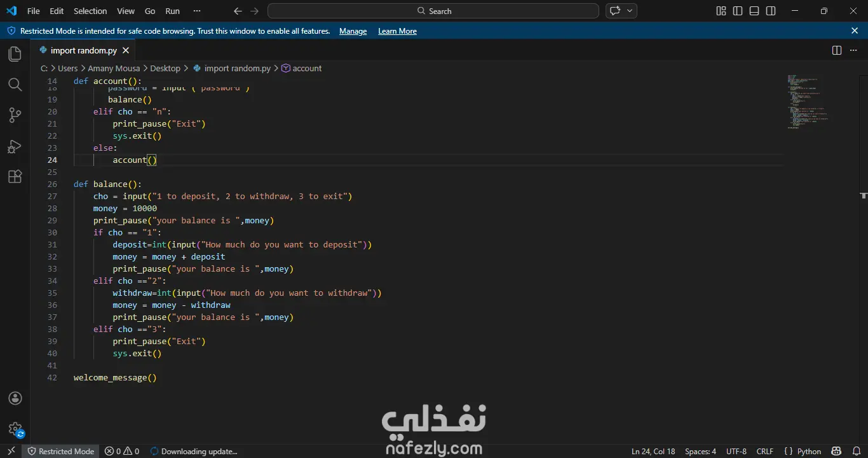The height and width of the screenshot is (458, 868).
Task: Click line number 26 in the gutter
Action: 52,184
